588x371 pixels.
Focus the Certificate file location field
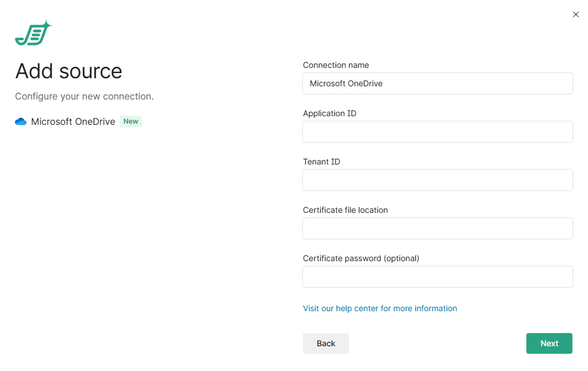437,228
